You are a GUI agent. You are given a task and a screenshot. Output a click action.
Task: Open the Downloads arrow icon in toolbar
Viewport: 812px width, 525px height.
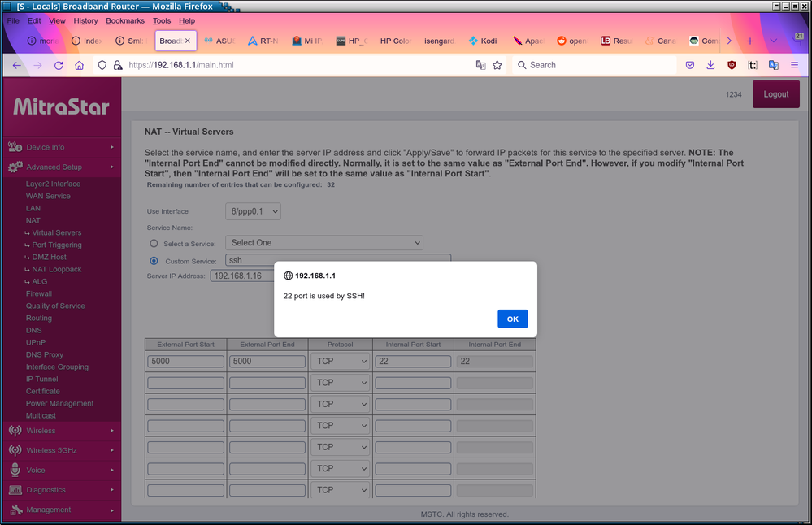pos(710,65)
